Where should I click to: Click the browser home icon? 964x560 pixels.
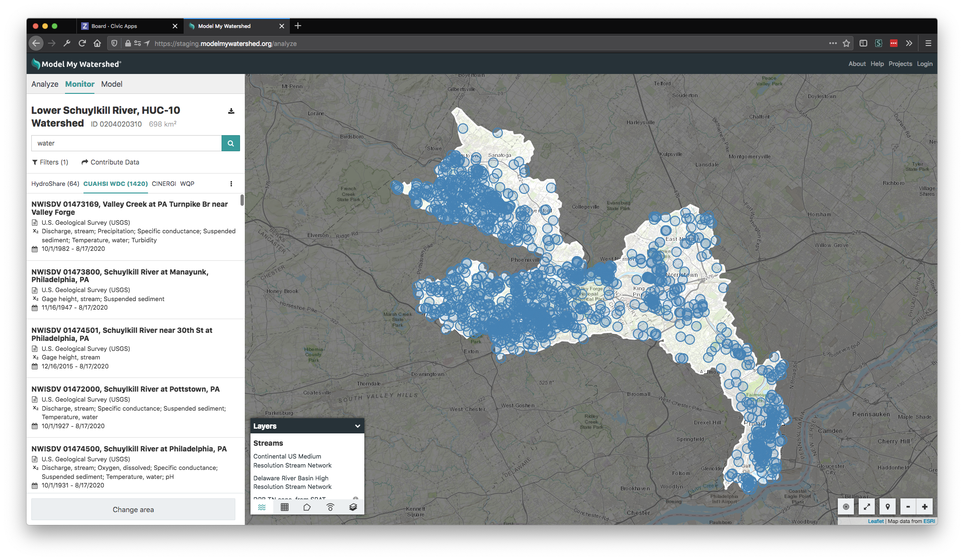coord(97,43)
